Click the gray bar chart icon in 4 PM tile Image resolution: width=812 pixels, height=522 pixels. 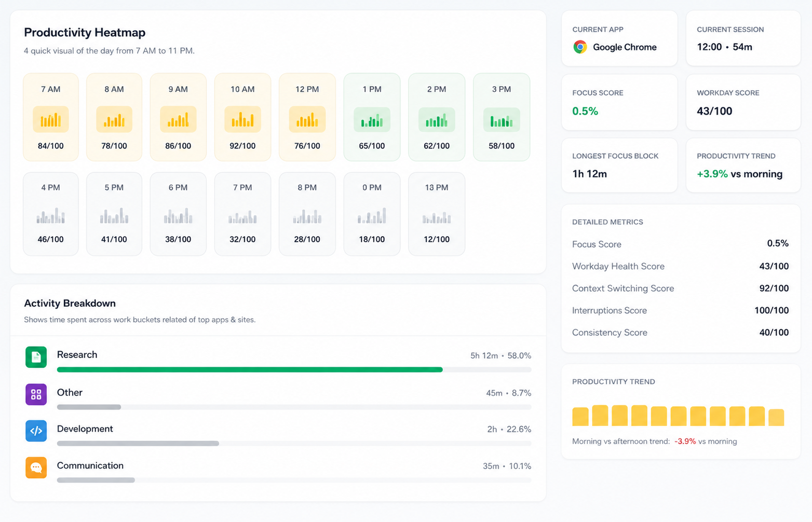[x=51, y=215]
